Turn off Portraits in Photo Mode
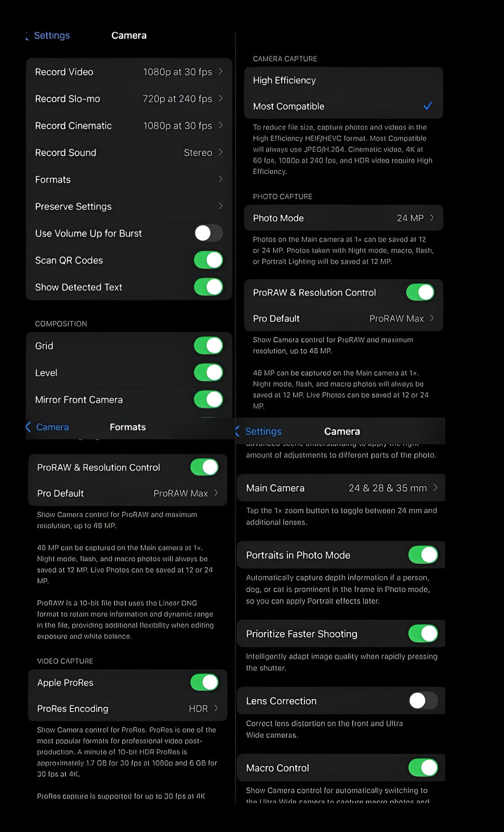Image resolution: width=504 pixels, height=832 pixels. [x=423, y=555]
